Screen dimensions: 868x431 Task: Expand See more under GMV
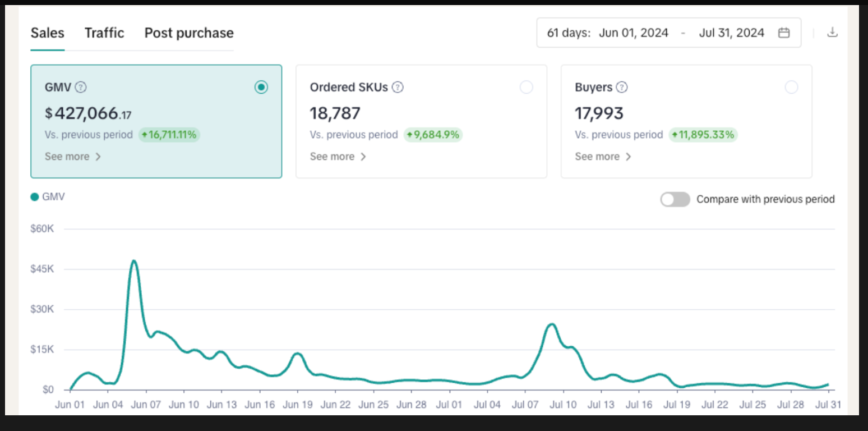point(73,157)
